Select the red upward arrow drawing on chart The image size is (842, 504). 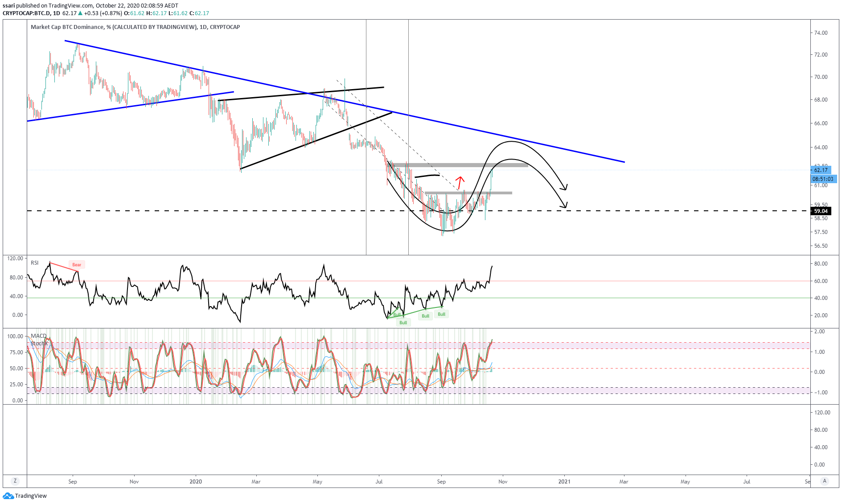(x=460, y=183)
